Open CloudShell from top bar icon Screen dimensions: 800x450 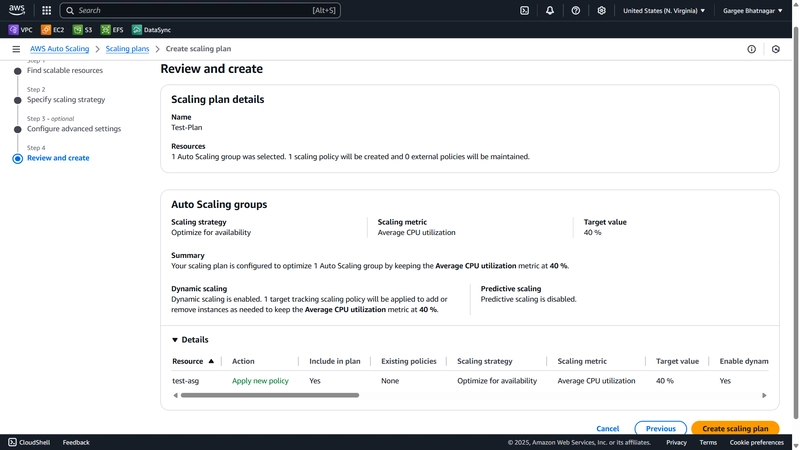524,10
